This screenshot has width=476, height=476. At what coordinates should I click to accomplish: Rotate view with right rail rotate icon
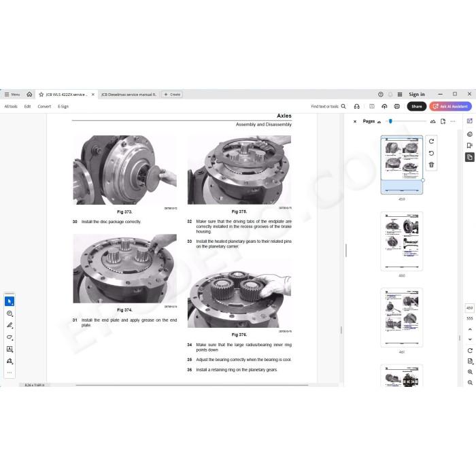470,351
